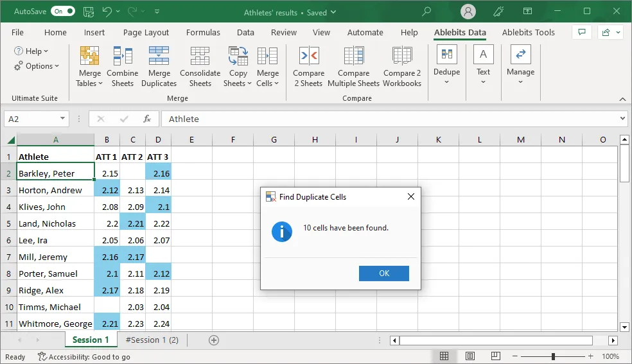Switch to the View tab
The height and width of the screenshot is (364, 632).
321,33
